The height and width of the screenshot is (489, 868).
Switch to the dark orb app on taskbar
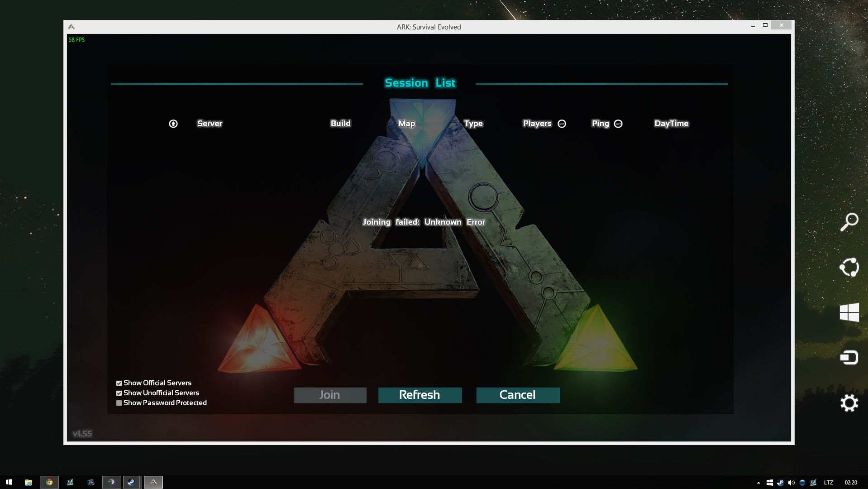(111, 482)
